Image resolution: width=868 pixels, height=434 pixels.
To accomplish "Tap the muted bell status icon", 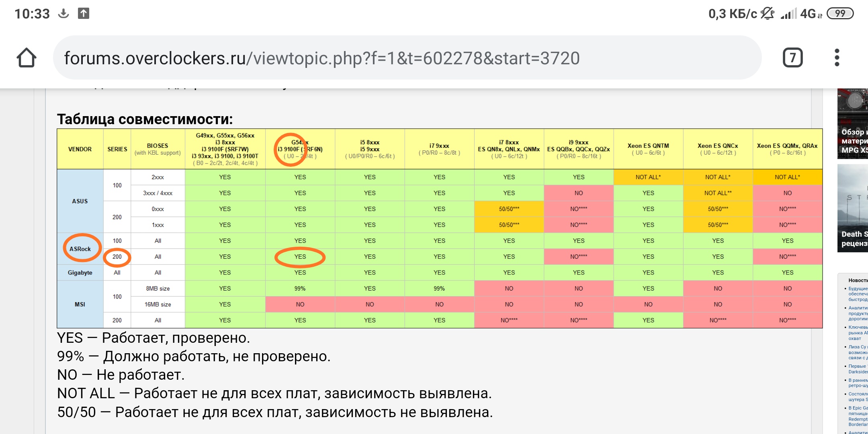I will (767, 14).
